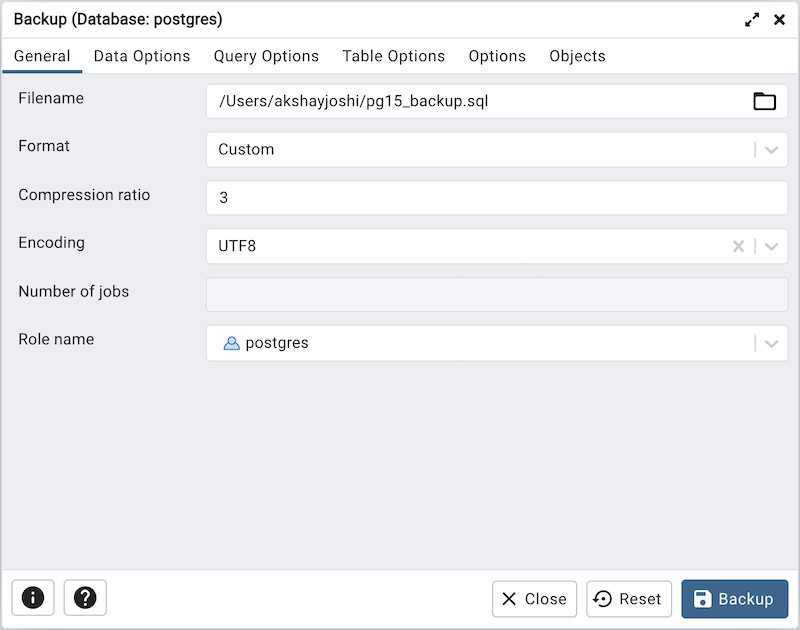Clear the UTF8 encoding selection

pyautogui.click(x=738, y=245)
